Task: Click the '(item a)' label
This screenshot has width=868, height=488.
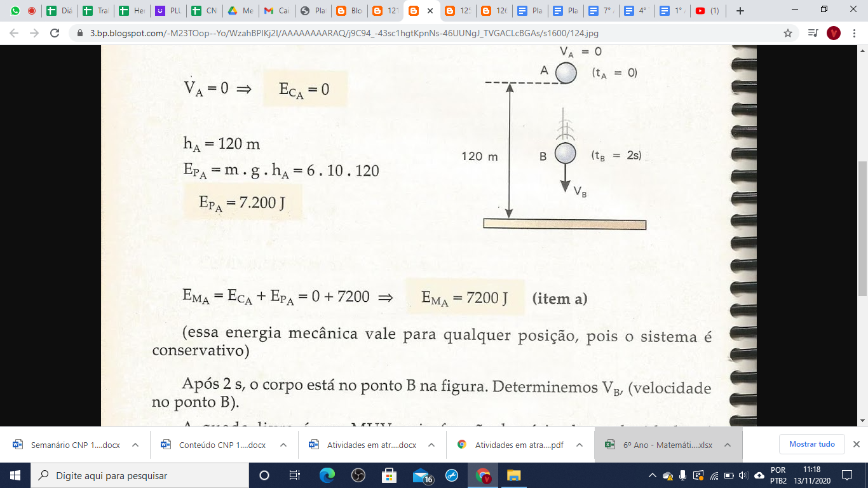Action: (560, 298)
